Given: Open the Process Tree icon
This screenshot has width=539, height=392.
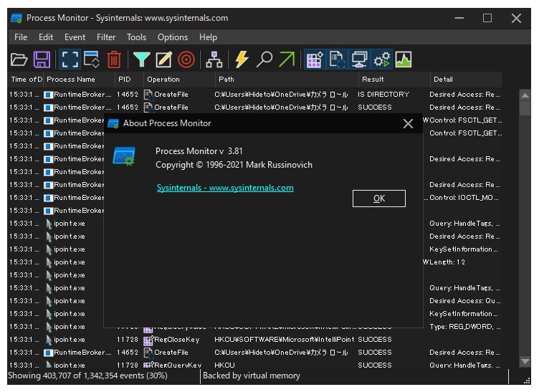Looking at the screenshot, I should (x=214, y=59).
